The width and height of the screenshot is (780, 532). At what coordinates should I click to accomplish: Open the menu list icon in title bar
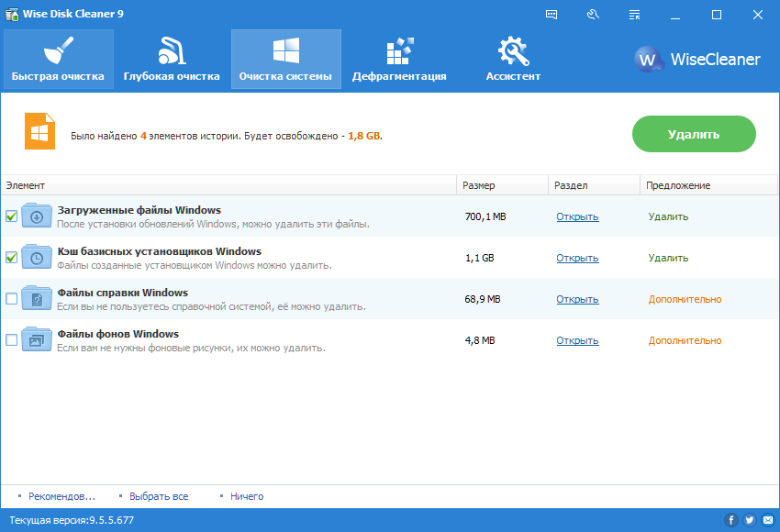[x=634, y=15]
